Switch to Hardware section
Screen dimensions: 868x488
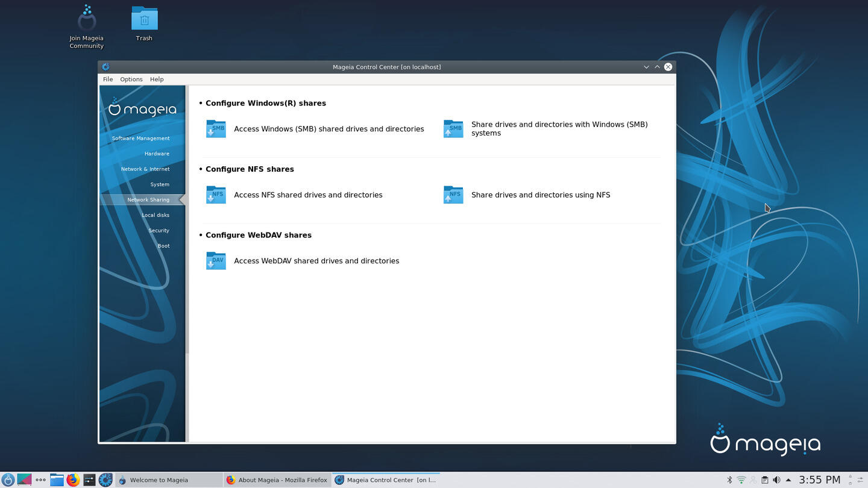coord(157,154)
